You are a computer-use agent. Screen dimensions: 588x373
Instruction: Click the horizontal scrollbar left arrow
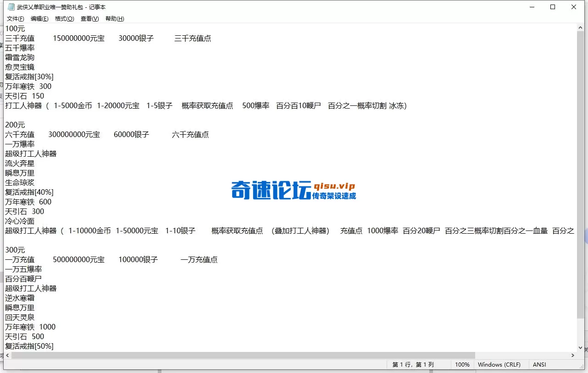click(7, 355)
